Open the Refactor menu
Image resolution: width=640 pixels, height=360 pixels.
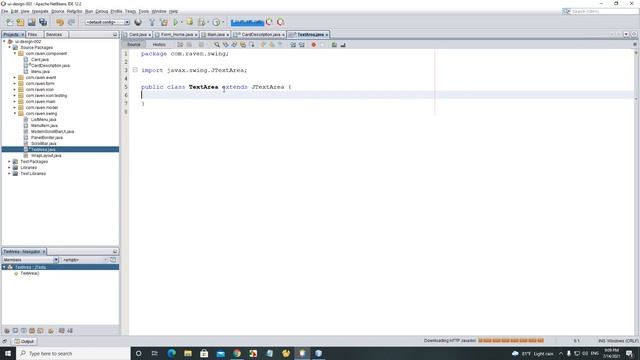pos(74,11)
